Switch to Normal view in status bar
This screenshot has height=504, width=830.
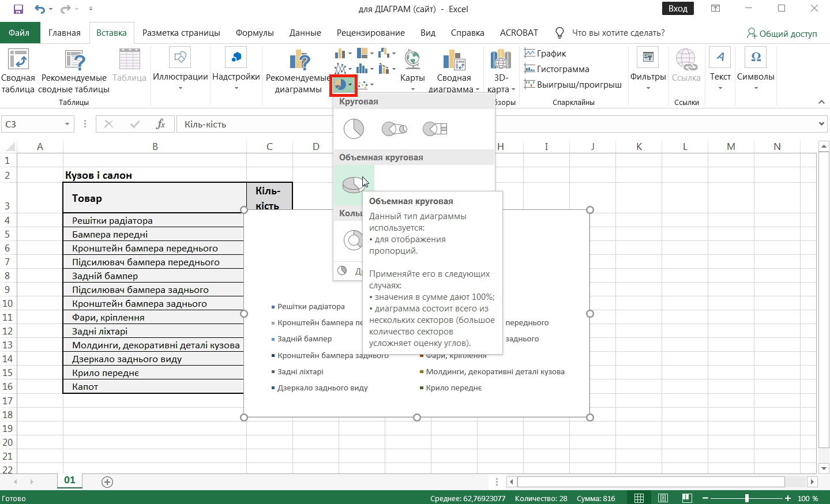pos(639,498)
